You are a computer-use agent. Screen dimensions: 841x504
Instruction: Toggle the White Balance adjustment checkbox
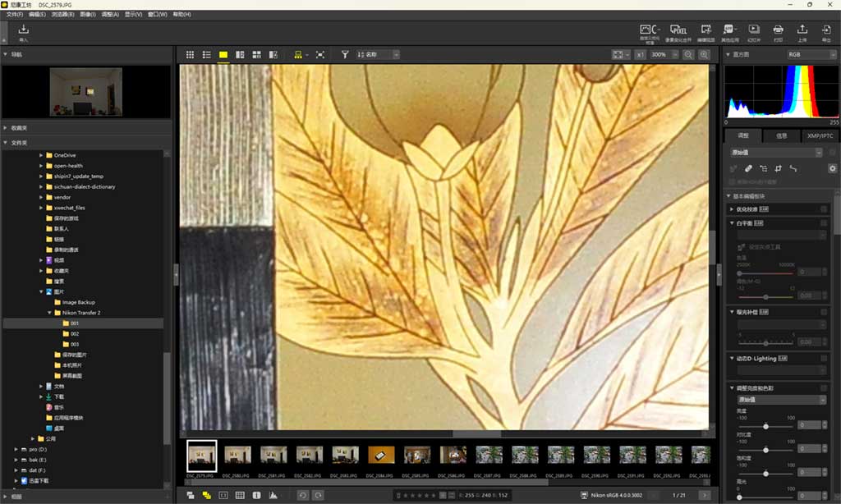click(824, 223)
